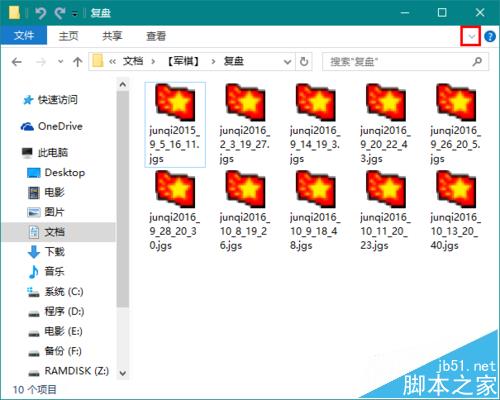
Task: Expand the arrow after 文档 in path
Action: (x=153, y=62)
